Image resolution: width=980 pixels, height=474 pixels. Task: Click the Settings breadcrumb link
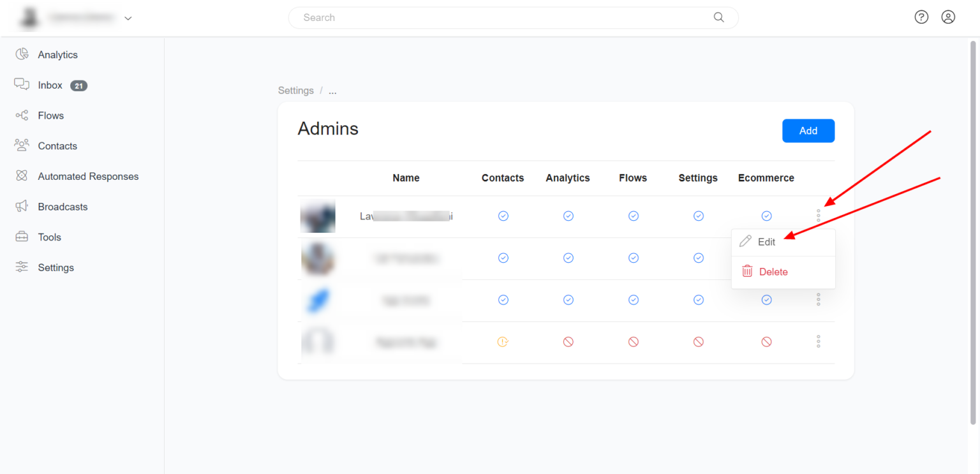pyautogui.click(x=295, y=91)
